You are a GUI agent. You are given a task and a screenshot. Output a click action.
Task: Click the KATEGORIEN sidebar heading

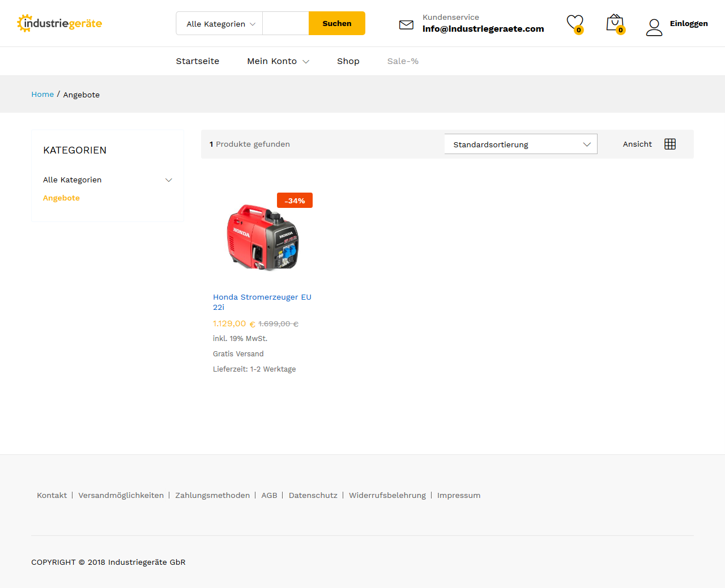point(75,150)
